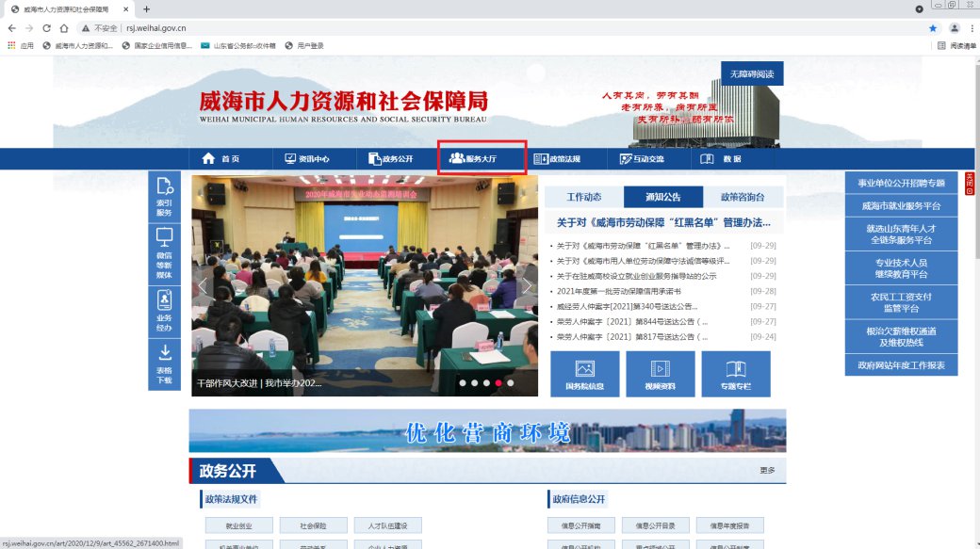980x549 pixels.
Task: Open 就选山东青年人才全链条服务平台 link
Action: [901, 234]
